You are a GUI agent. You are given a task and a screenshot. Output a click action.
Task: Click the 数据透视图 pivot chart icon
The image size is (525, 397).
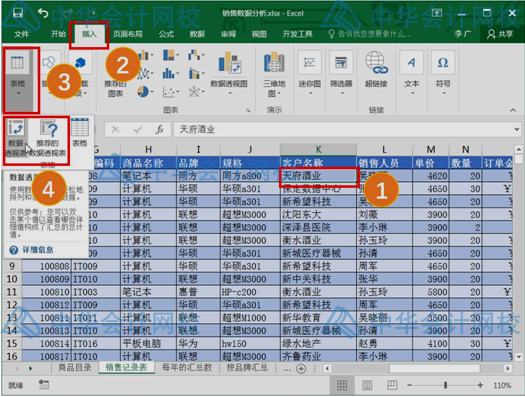click(x=229, y=63)
